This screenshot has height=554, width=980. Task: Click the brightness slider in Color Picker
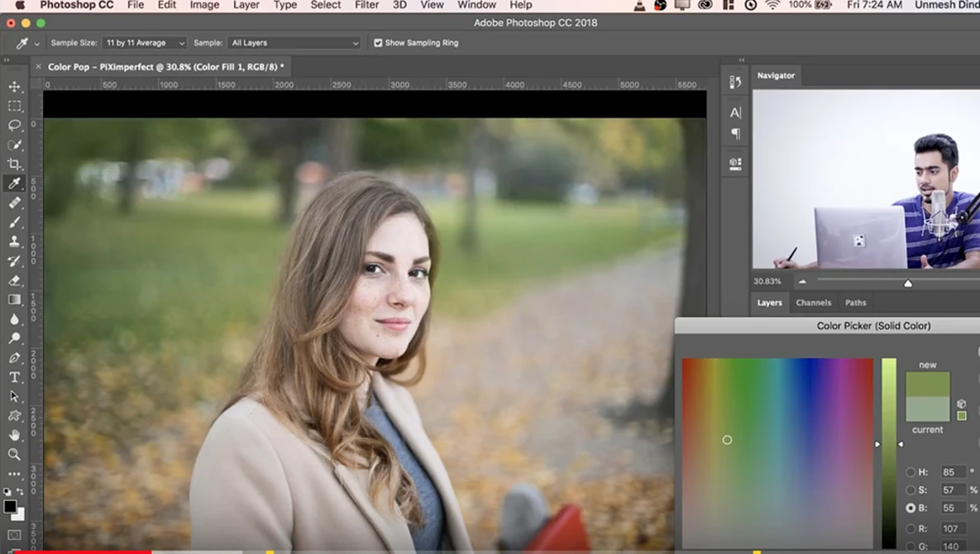(889, 453)
